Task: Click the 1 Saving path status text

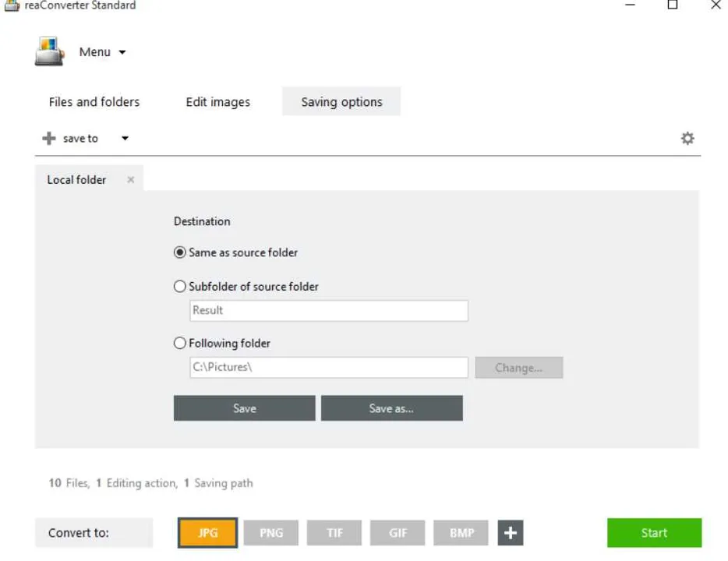Action: coord(219,483)
